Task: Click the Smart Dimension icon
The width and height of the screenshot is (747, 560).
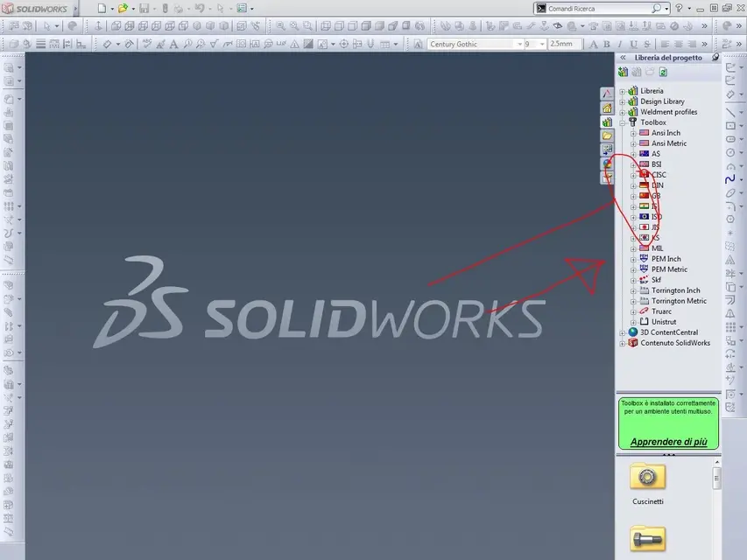Action: coord(107,45)
